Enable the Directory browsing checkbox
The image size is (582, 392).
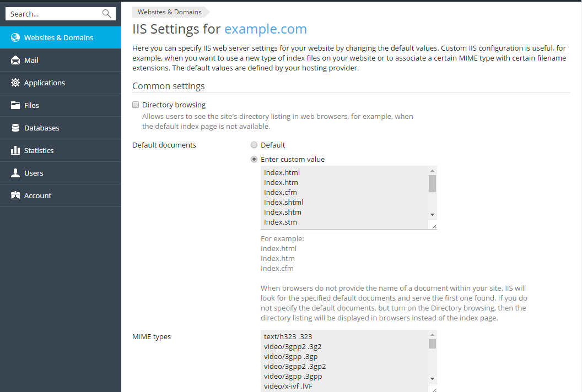pyautogui.click(x=136, y=105)
